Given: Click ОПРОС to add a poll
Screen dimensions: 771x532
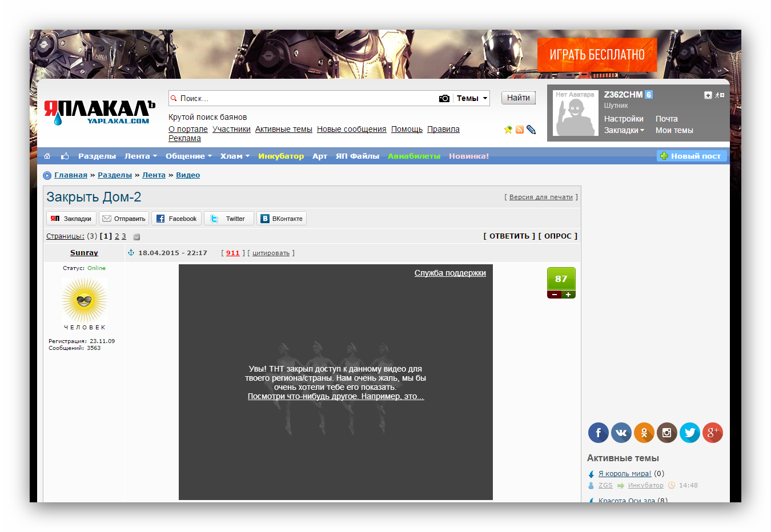Looking at the screenshot, I should click(x=558, y=236).
